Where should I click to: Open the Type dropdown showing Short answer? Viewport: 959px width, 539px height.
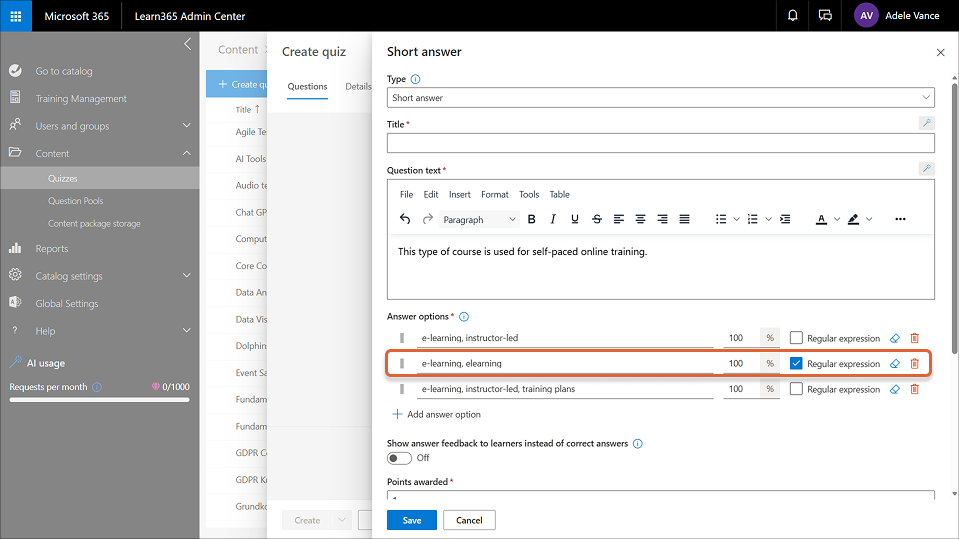[660, 98]
